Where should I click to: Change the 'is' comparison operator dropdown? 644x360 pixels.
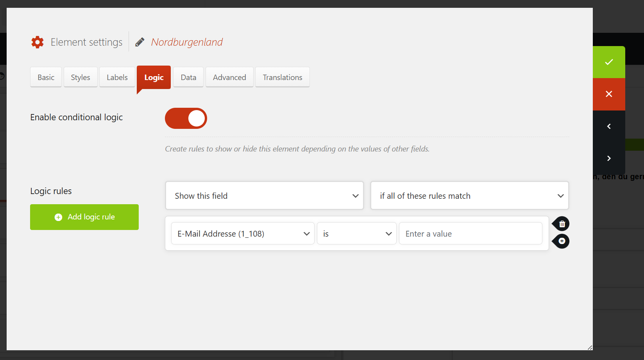[356, 233]
